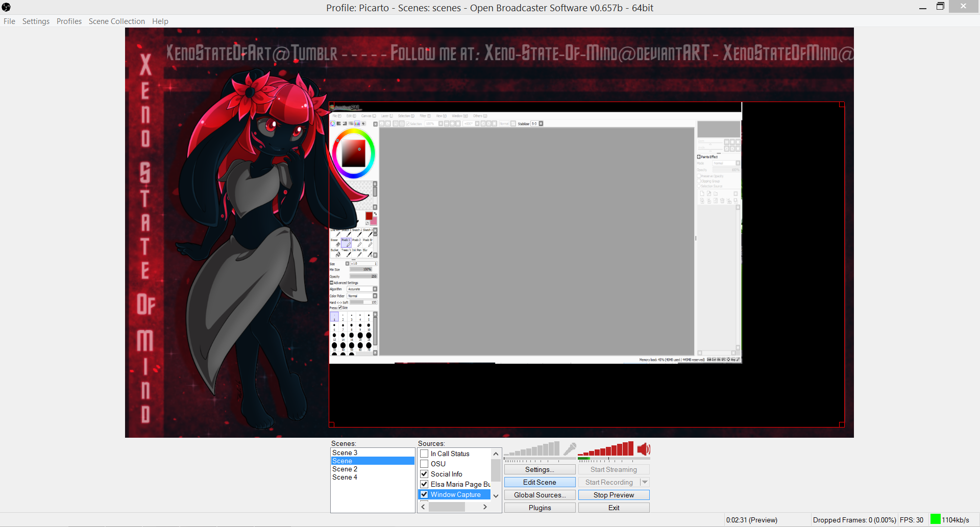The image size is (980, 527).
Task: Click Stop Preview
Action: [x=614, y=495]
